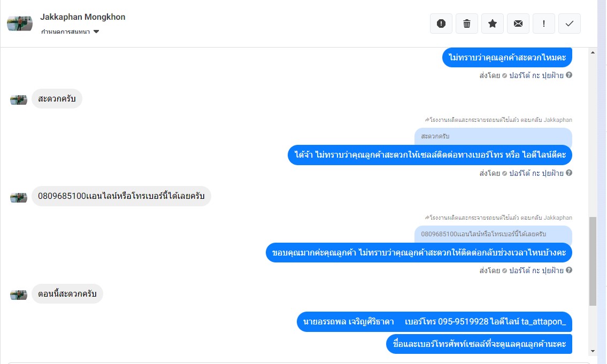Image resolution: width=607 pixels, height=364 pixels.
Task: Click the scrollbar down arrow
Action: tap(593, 351)
